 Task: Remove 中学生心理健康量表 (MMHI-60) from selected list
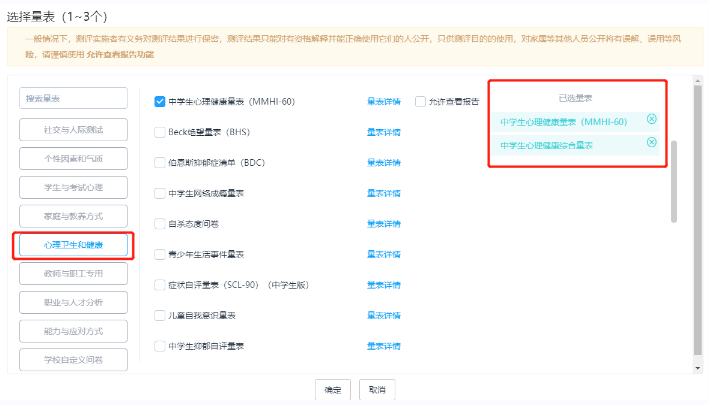point(652,120)
